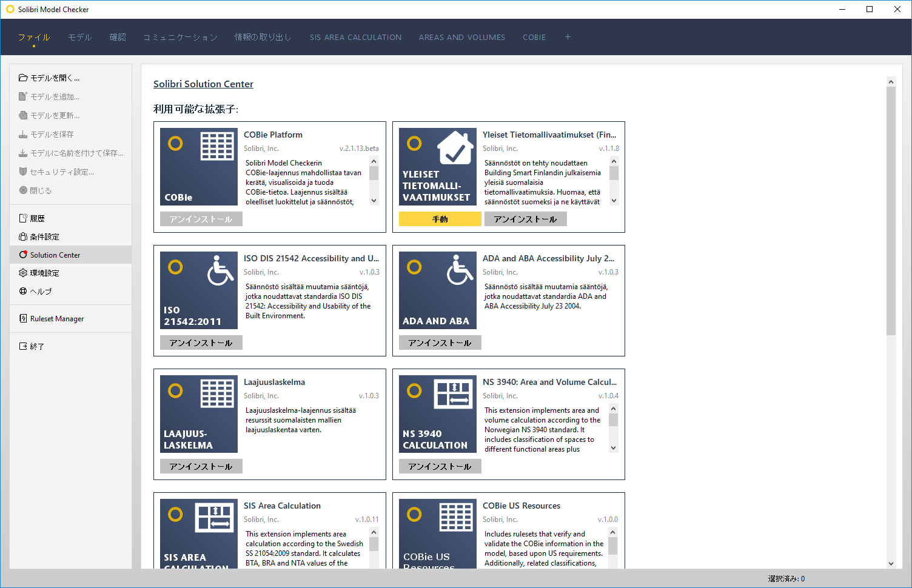Click the save model icon
This screenshot has width=912, height=588.
pos(23,134)
